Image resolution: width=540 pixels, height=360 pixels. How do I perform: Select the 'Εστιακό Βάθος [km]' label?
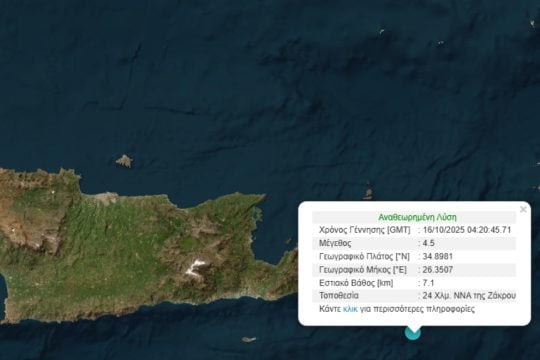[356, 283]
